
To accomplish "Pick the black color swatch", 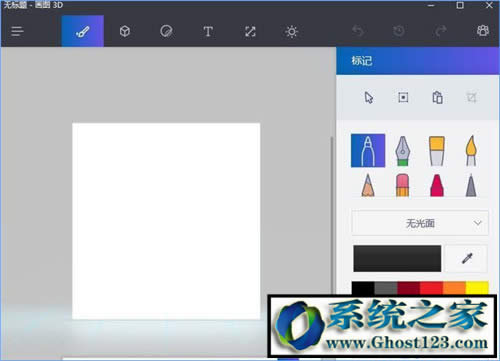I will pyautogui.click(x=363, y=288).
